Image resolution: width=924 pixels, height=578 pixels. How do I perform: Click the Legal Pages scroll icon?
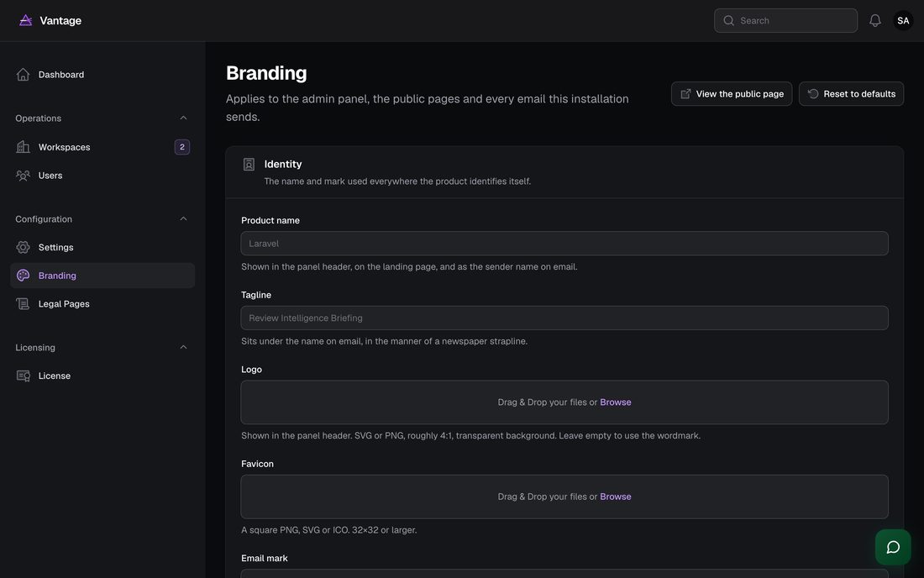tap(23, 304)
